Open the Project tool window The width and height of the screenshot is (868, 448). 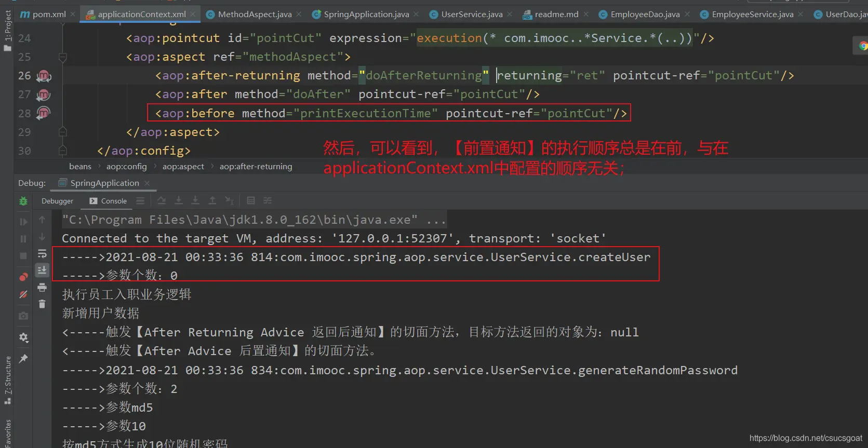point(7,30)
